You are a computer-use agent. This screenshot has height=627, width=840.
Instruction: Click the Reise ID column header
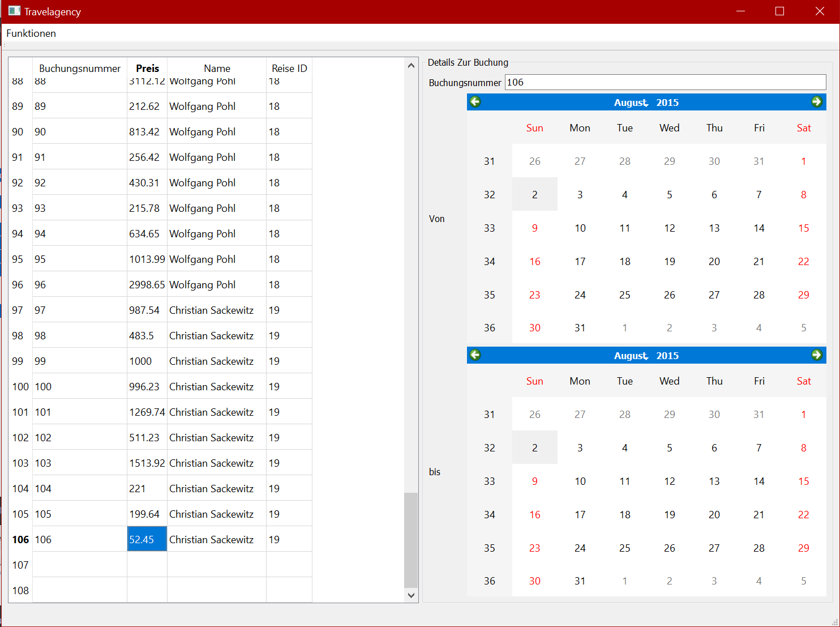[x=289, y=69]
